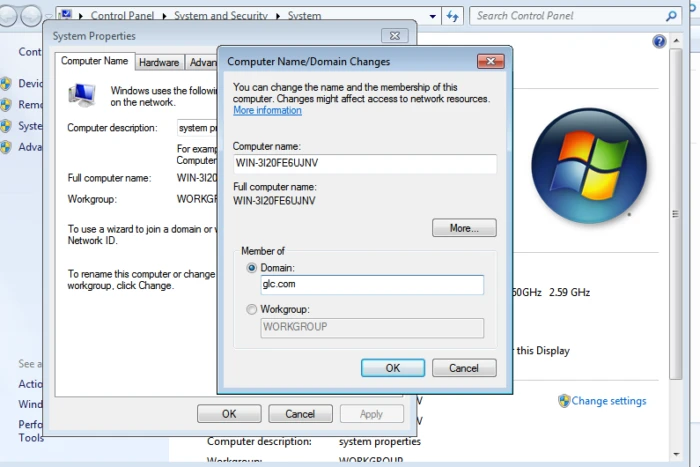Image resolution: width=700 pixels, height=467 pixels.
Task: Click the Back navigation button
Action: click(8, 17)
